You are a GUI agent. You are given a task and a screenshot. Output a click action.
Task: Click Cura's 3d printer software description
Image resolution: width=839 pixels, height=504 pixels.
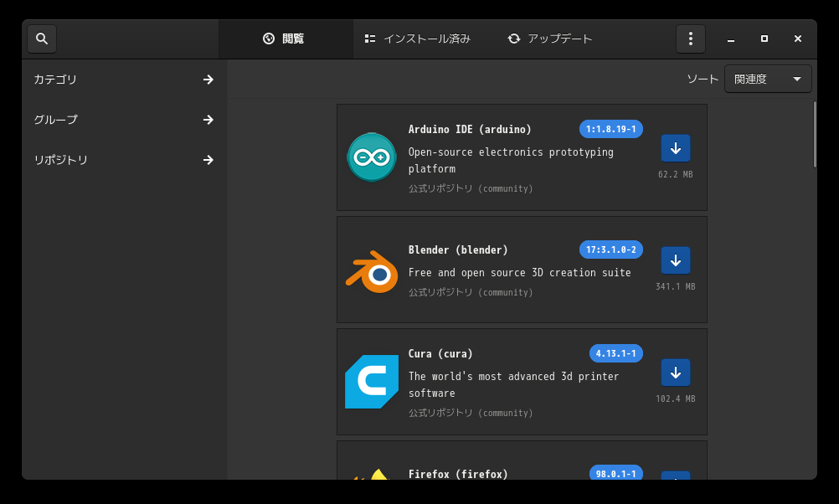click(x=513, y=384)
